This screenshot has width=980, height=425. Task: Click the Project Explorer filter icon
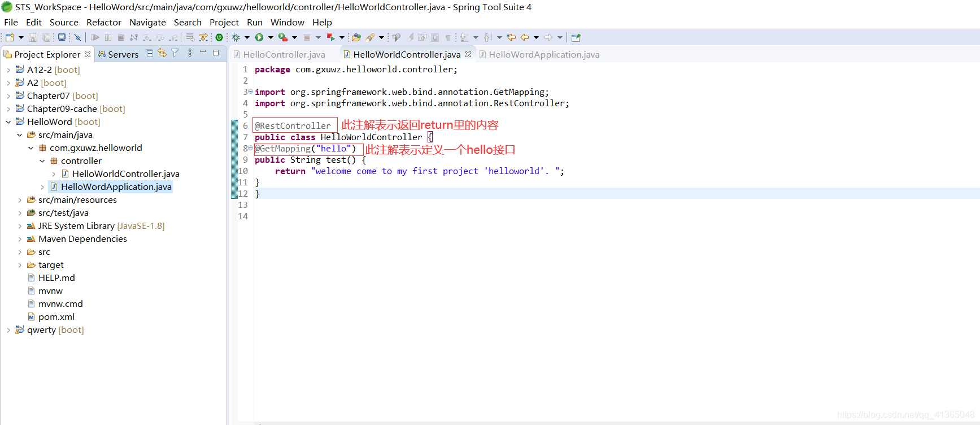click(x=175, y=53)
